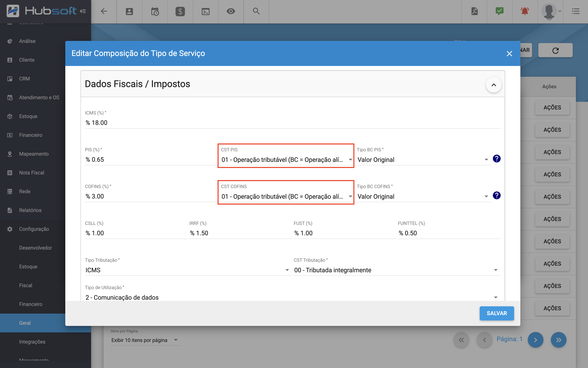Image resolution: width=588 pixels, height=368 pixels.
Task: Open the green checked message icon
Action: [x=500, y=11]
